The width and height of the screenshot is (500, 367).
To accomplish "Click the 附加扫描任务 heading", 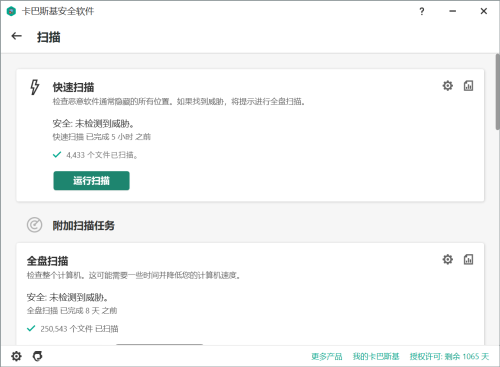I will [x=84, y=226].
